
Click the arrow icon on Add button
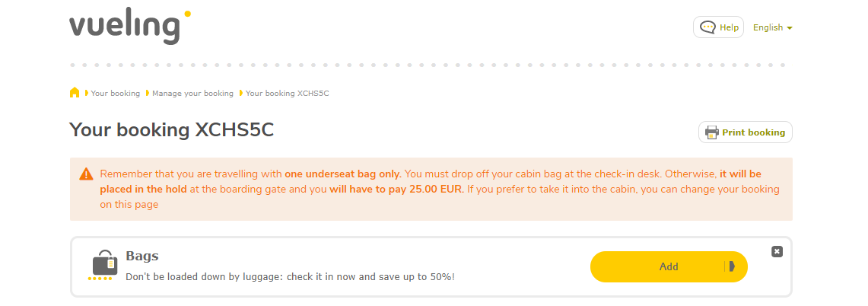point(732,266)
